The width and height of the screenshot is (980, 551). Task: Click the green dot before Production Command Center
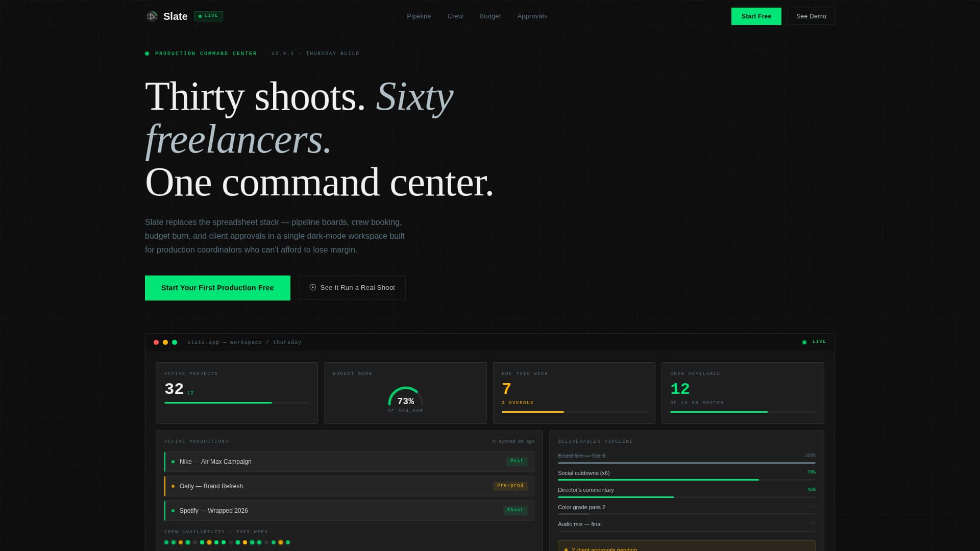(x=147, y=54)
